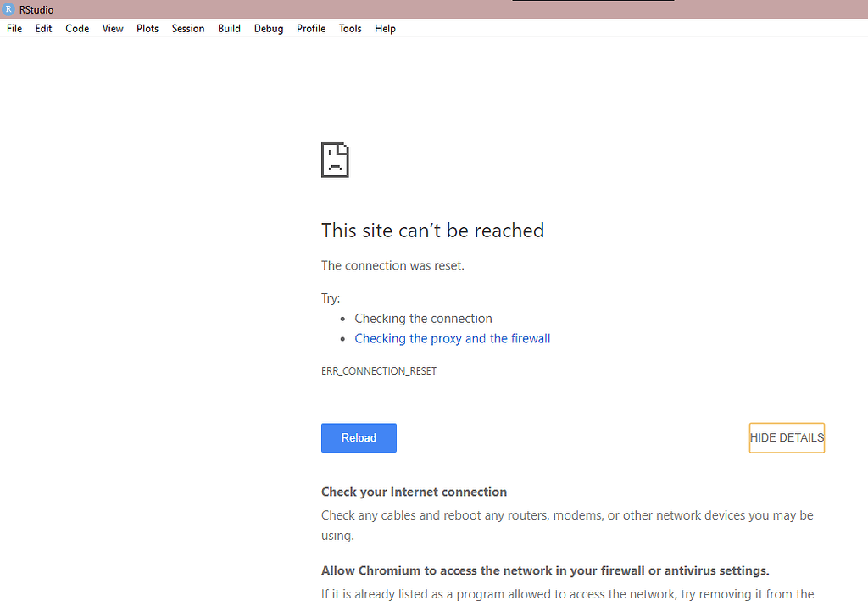Click the RStudio logo in title bar
The image size is (868, 606).
point(9,9)
